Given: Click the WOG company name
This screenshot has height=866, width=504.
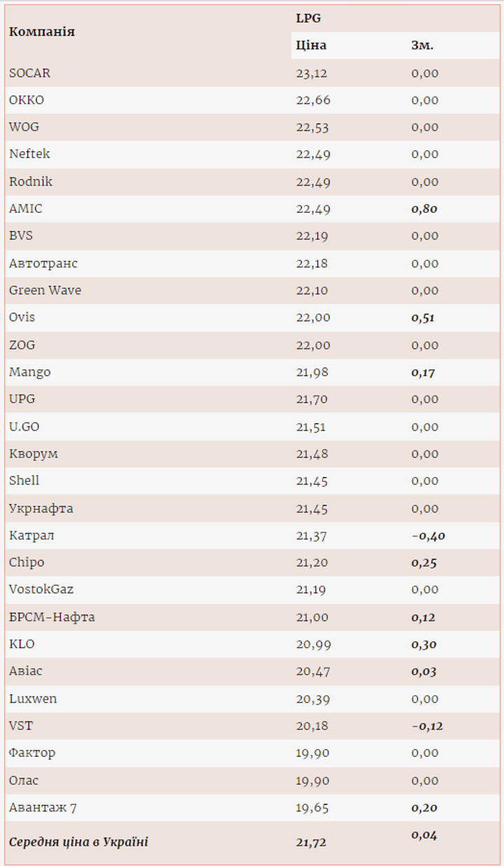Looking at the screenshot, I should pyautogui.click(x=24, y=127).
